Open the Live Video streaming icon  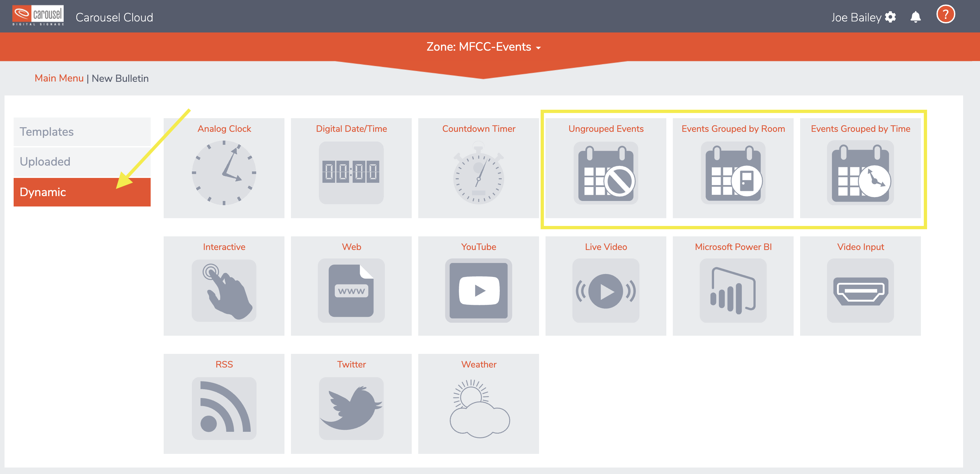606,291
